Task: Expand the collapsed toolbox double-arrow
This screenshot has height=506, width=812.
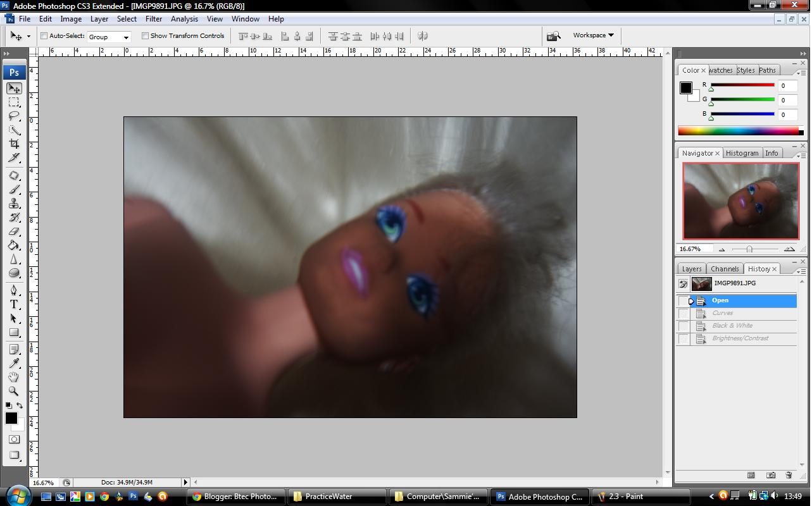Action: pos(6,54)
